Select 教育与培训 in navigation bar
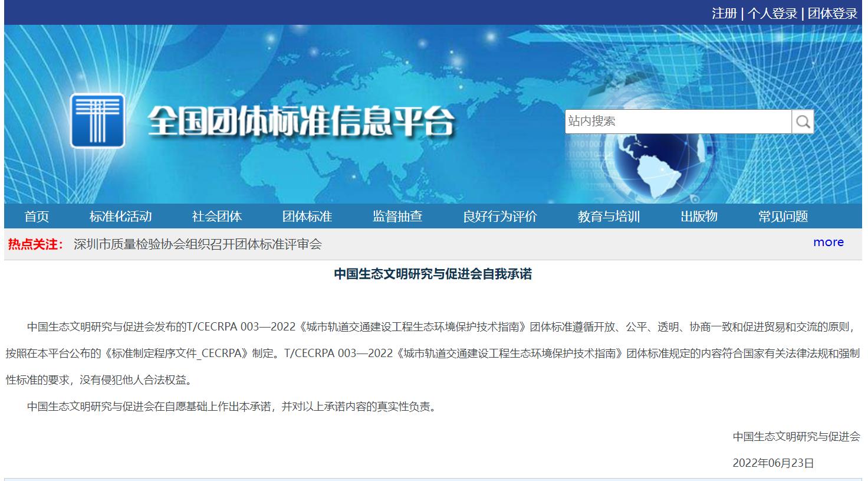868x481 pixels. point(609,217)
